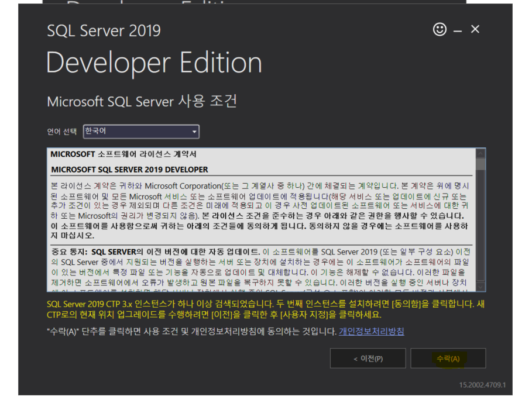This screenshot has height=403, width=532.
Task: Open the language selection dropdown showing 한국어
Action: tap(141, 132)
